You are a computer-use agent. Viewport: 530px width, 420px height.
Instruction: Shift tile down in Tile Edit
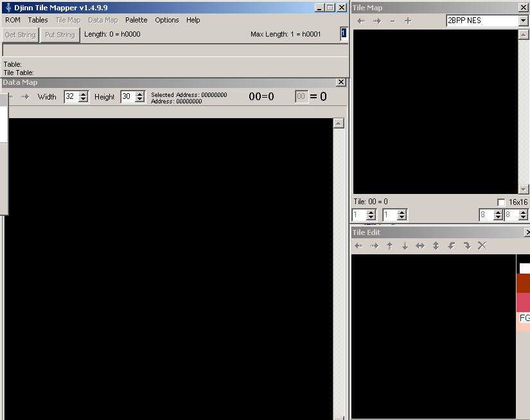click(405, 246)
